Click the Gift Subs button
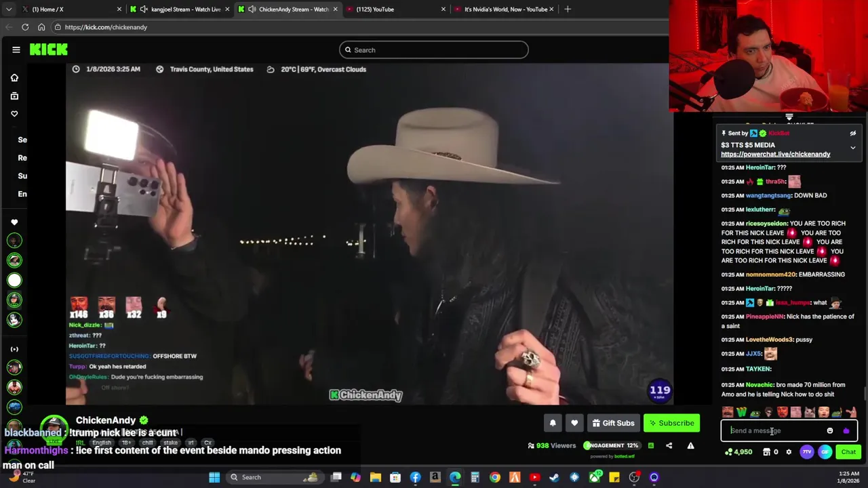The width and height of the screenshot is (868, 488). (612, 423)
